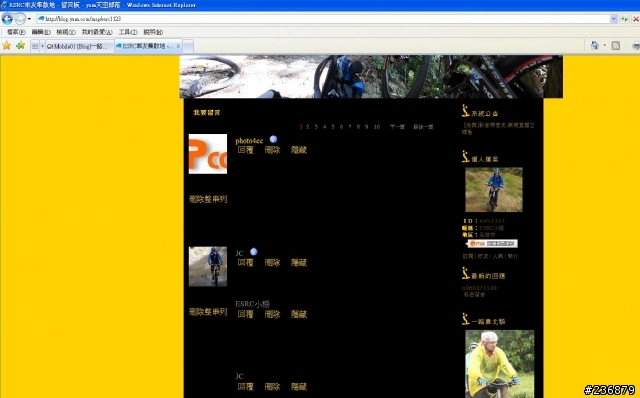Open the recent pages dropdown arrow
Screen dimensions: 640x398
tap(29, 19)
